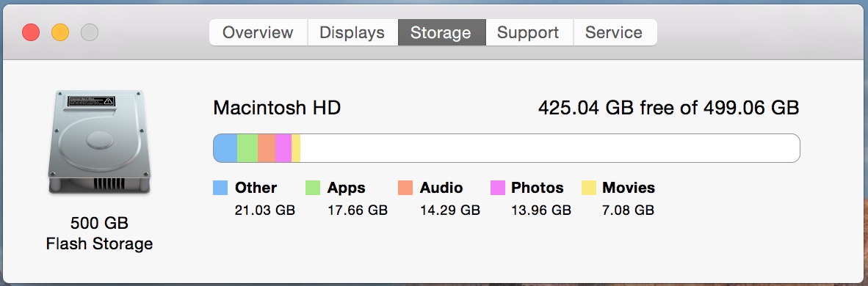This screenshot has height=286, width=868.
Task: Click the 14.29 GB value
Action: coord(450,210)
